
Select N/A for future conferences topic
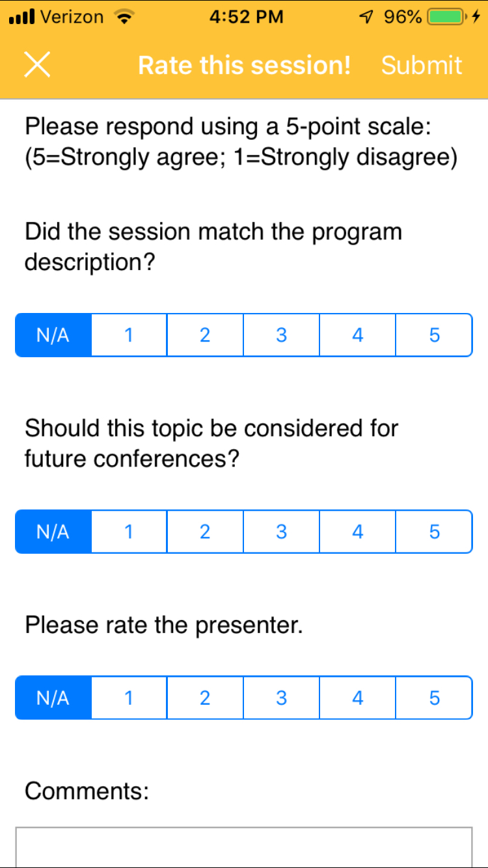[53, 532]
